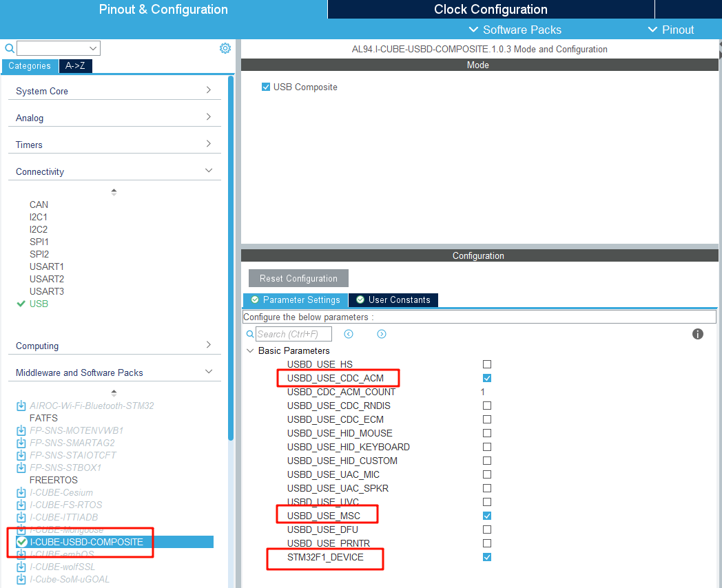Screen dimensions: 722x588
Task: Disable the USBD_USE_MSC checkbox
Action: tap(487, 516)
